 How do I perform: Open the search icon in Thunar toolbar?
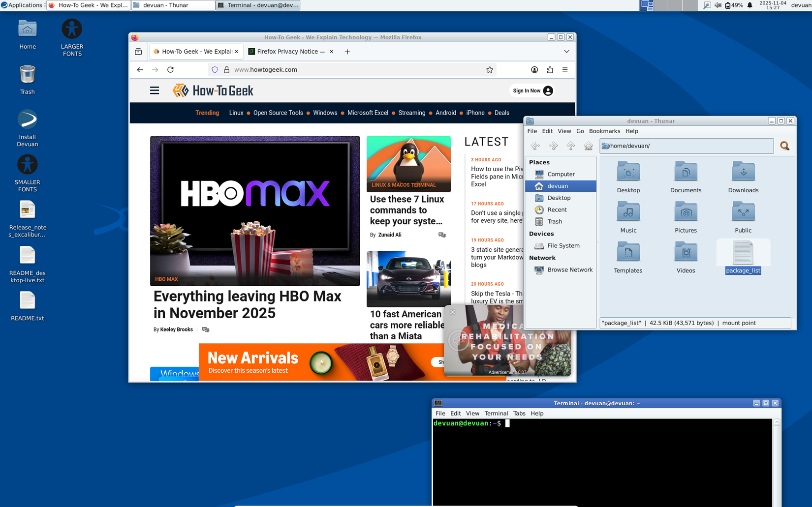[784, 146]
